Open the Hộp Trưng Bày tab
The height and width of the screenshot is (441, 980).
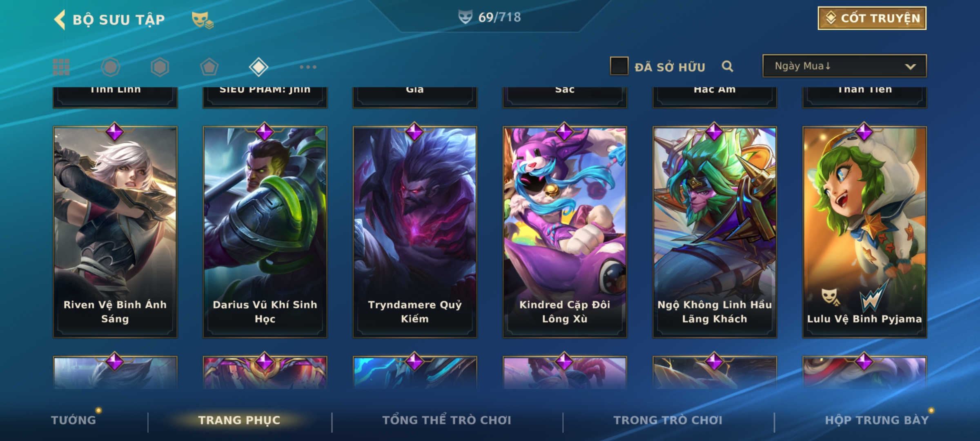(877, 420)
